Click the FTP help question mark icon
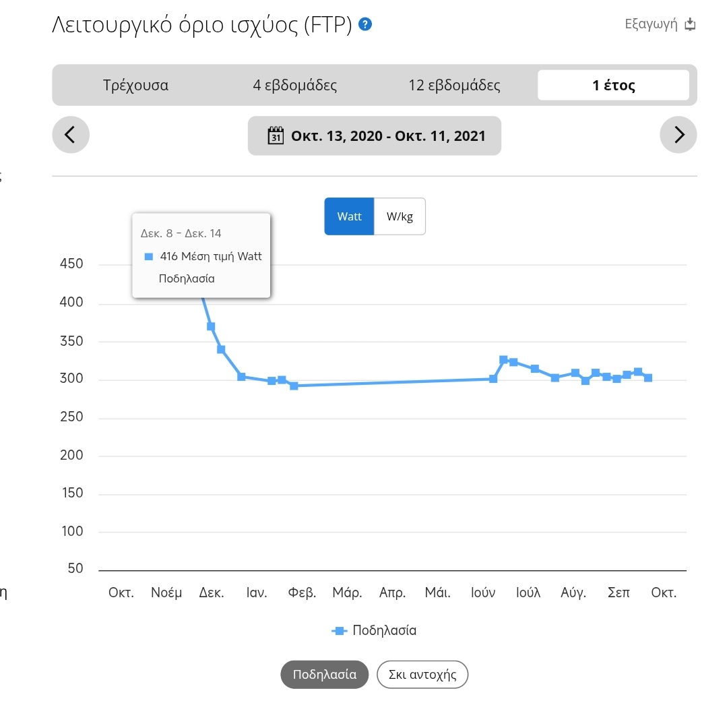The image size is (727, 728). 366,25
